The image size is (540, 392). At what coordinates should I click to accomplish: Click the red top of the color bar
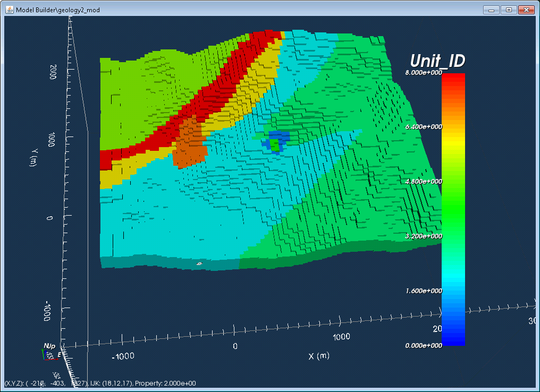click(x=453, y=81)
